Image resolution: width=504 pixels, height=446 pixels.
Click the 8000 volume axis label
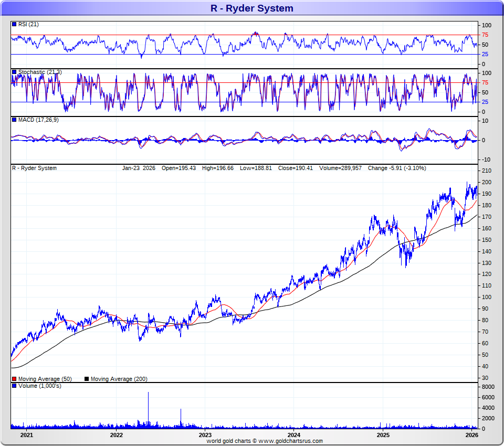click(x=488, y=387)
